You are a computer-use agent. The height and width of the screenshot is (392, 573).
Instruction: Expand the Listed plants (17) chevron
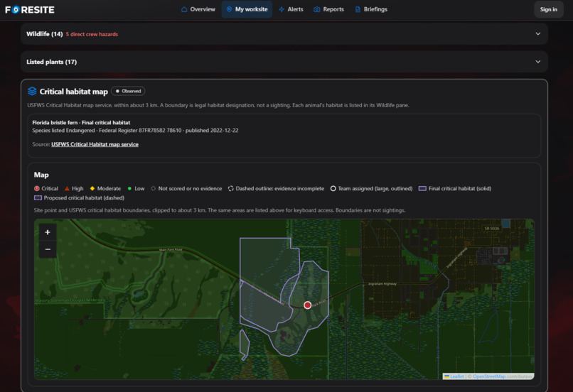(x=538, y=62)
